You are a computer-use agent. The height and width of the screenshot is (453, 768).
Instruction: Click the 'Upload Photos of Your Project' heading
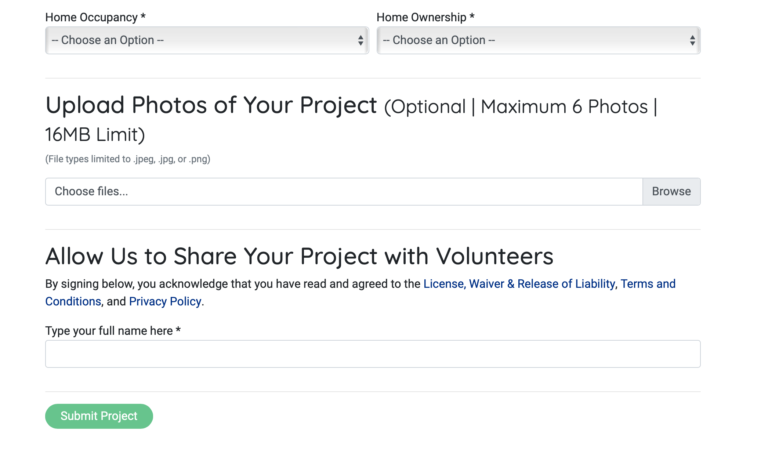(211, 106)
